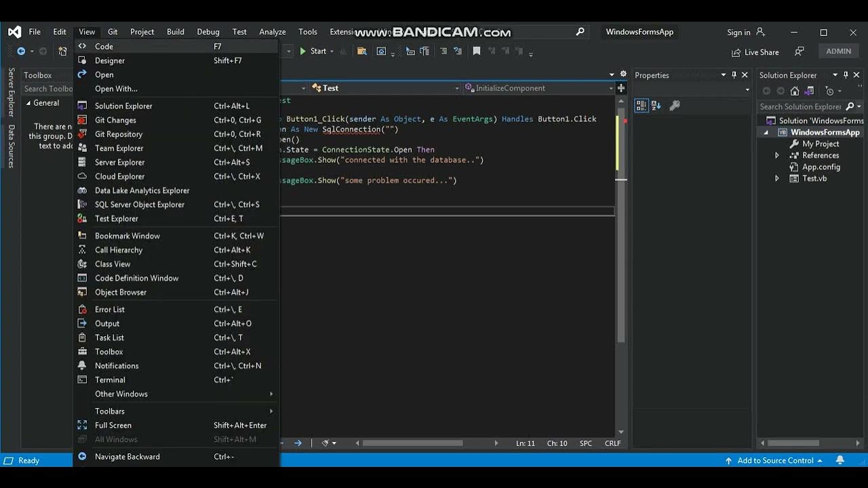Click the Object Browser icon

pyautogui.click(x=82, y=292)
